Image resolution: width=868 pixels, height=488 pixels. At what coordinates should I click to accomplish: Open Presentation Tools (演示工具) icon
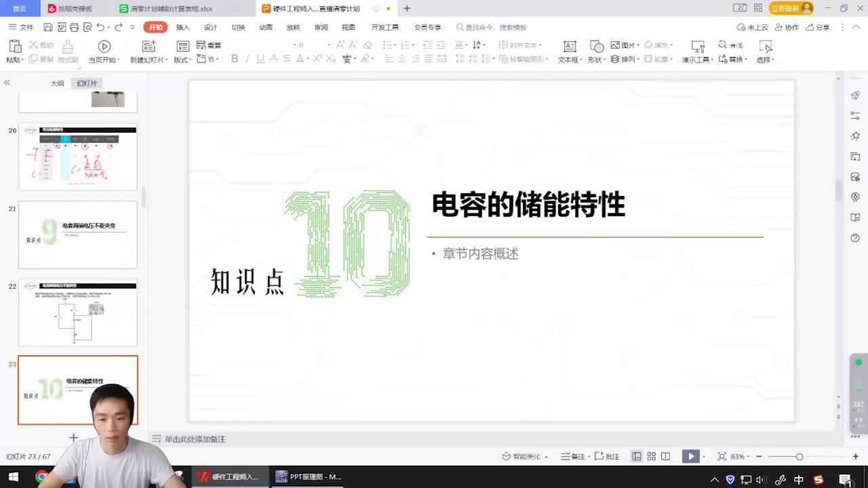698,46
